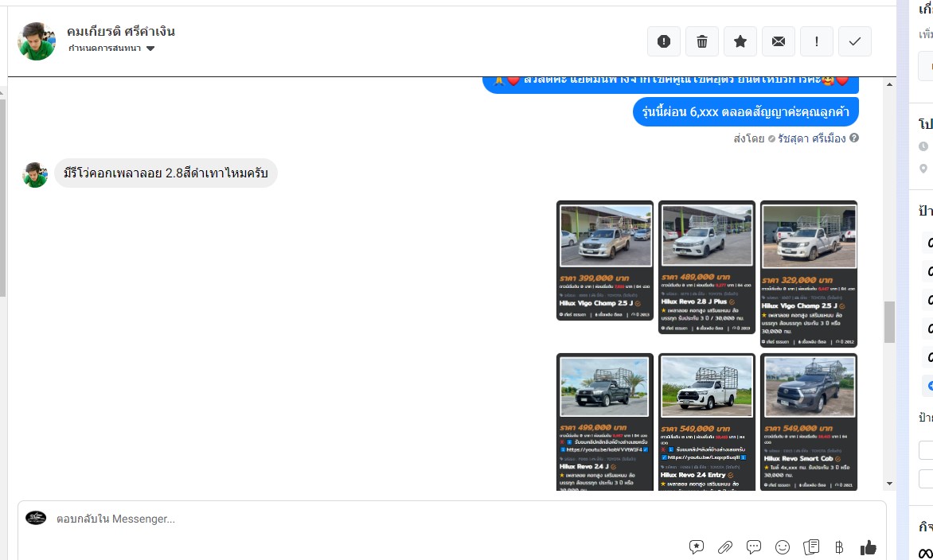Flag conversation for follow-up with plain exclamation icon
This screenshot has height=560, width=933.
[817, 41]
